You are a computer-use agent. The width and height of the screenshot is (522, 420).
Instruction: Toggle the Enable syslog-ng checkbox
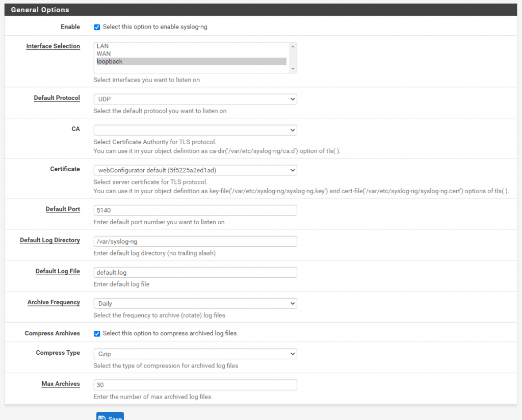97,27
